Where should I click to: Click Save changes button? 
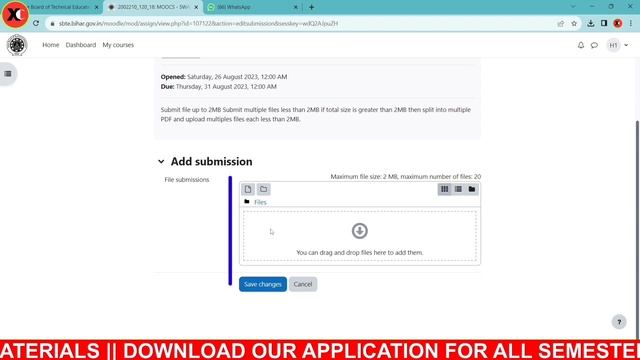point(263,284)
